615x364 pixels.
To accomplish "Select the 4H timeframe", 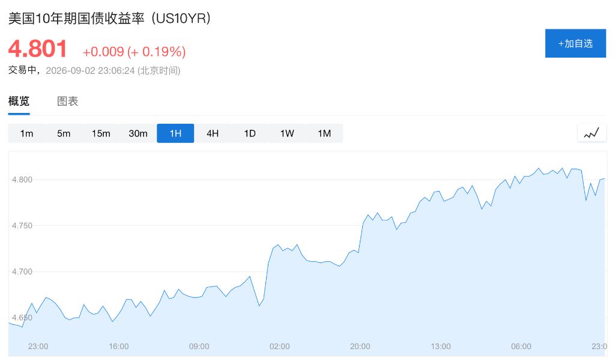I will pyautogui.click(x=213, y=133).
